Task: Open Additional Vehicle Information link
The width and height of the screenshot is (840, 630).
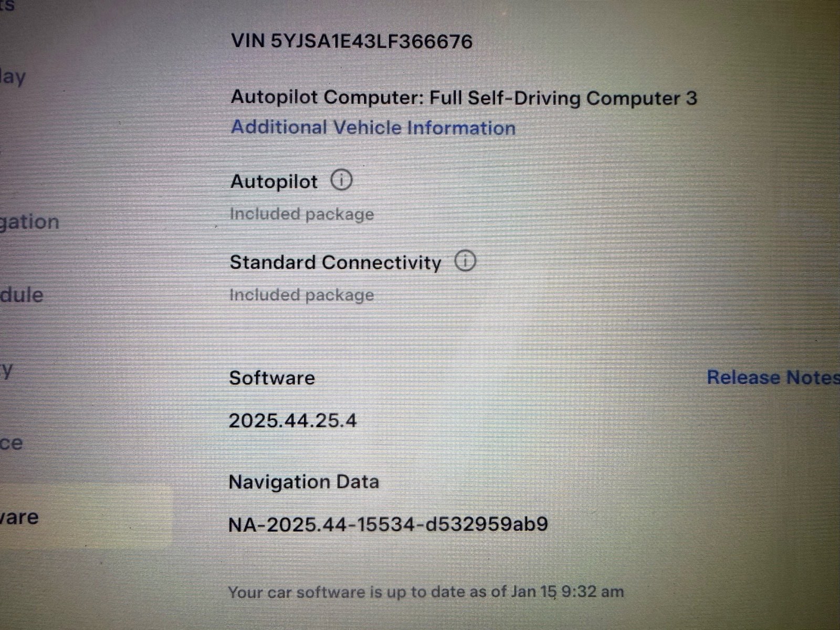Action: pyautogui.click(x=373, y=128)
